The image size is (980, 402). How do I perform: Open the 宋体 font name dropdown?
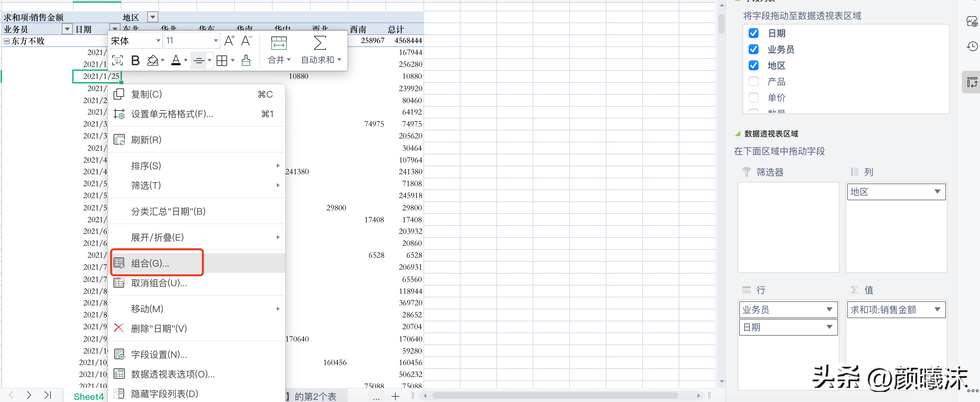pyautogui.click(x=158, y=41)
